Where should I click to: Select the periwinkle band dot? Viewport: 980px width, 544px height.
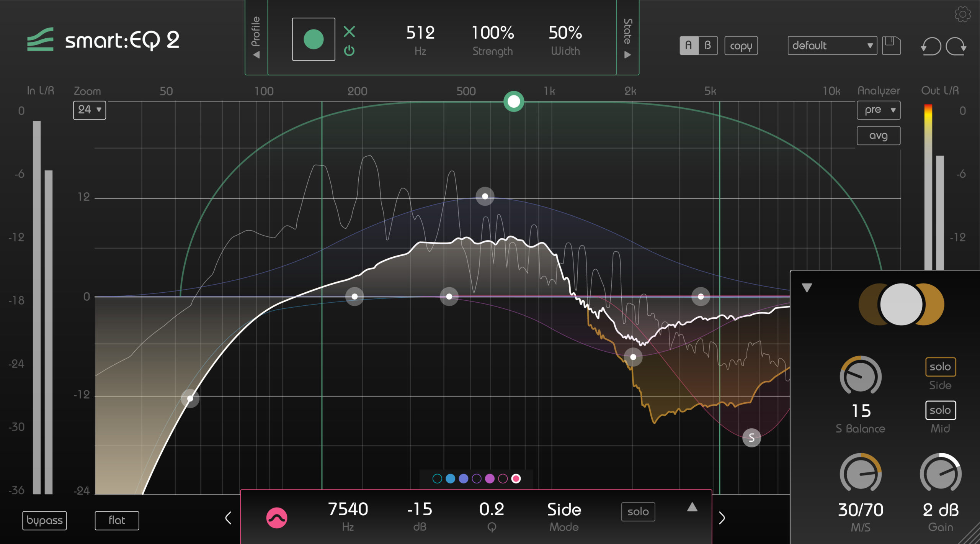click(464, 478)
